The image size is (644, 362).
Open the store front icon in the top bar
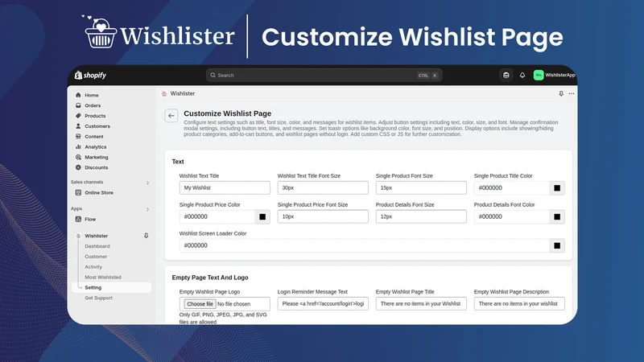click(506, 75)
